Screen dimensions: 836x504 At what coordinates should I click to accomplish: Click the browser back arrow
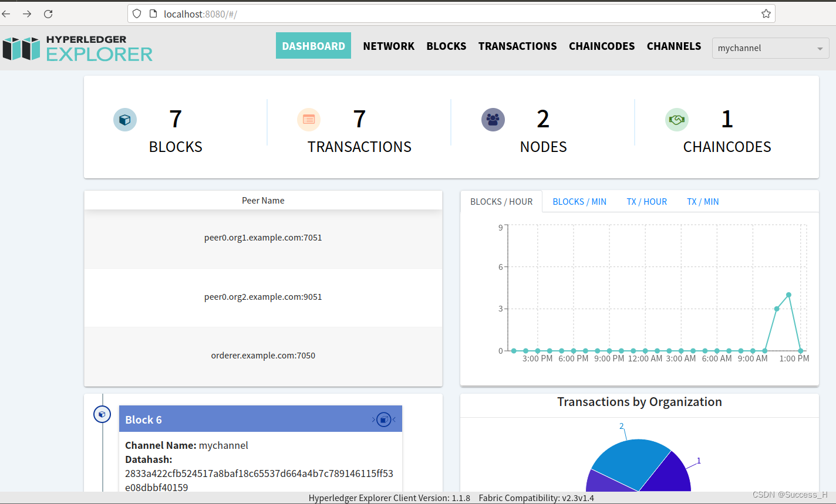[6, 13]
